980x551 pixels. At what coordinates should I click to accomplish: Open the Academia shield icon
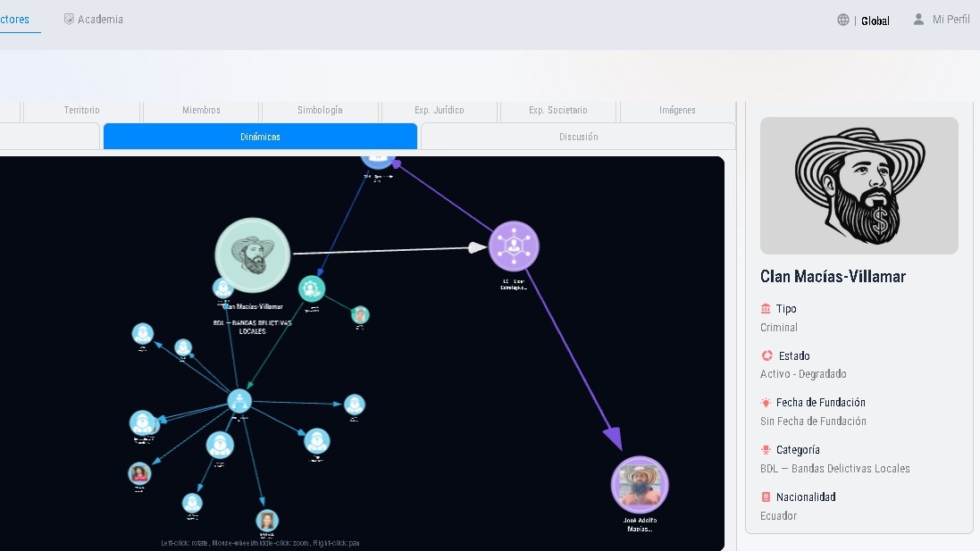[x=69, y=20]
